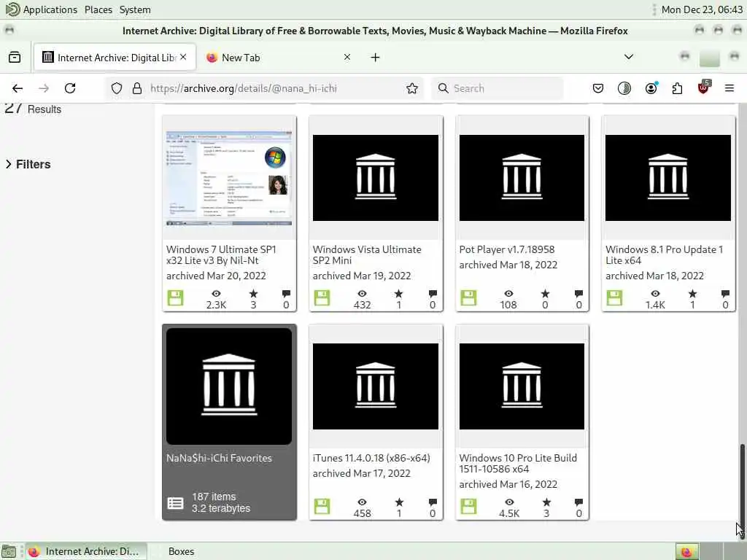The width and height of the screenshot is (747, 560).
Task: Save page to Pocket
Action: click(598, 88)
